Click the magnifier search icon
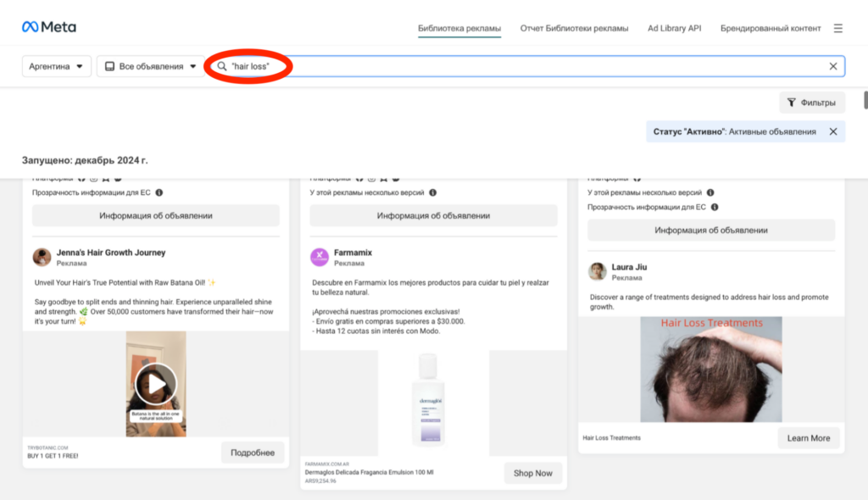Image resolution: width=868 pixels, height=500 pixels. pos(222,66)
